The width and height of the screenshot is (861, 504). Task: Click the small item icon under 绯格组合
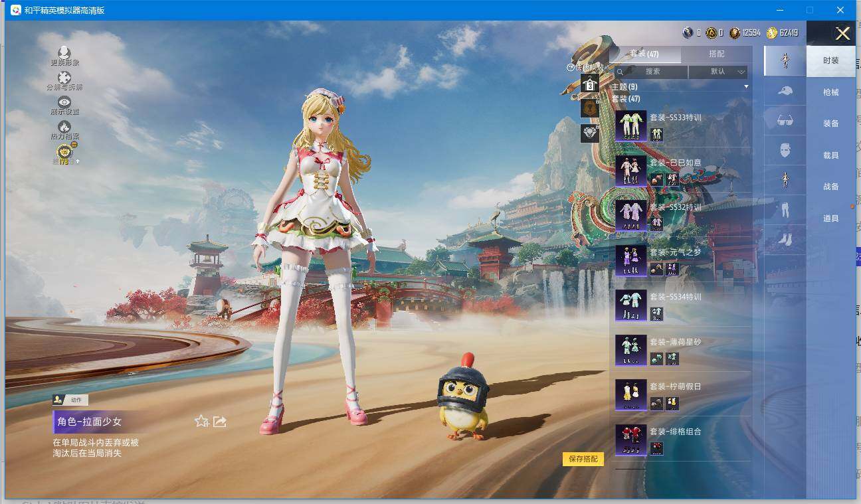pos(656,448)
